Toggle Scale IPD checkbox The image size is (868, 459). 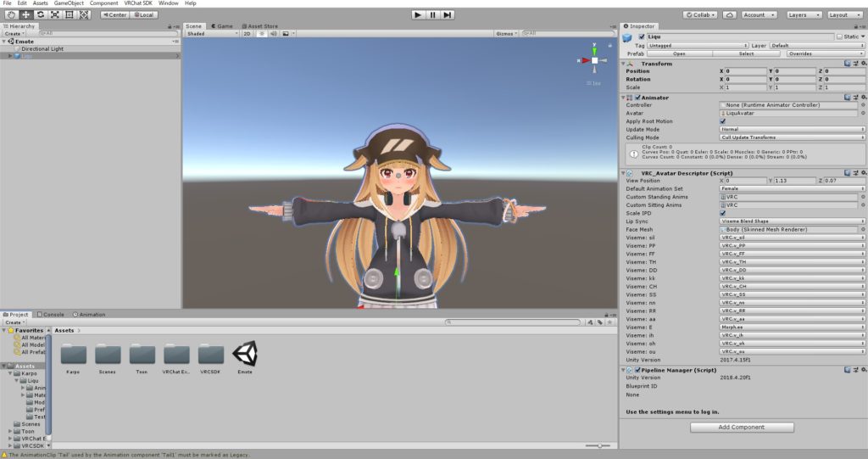[x=722, y=213]
